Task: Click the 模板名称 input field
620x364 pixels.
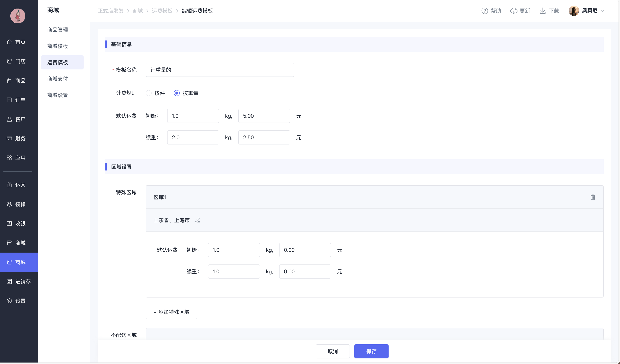Action: [220, 70]
